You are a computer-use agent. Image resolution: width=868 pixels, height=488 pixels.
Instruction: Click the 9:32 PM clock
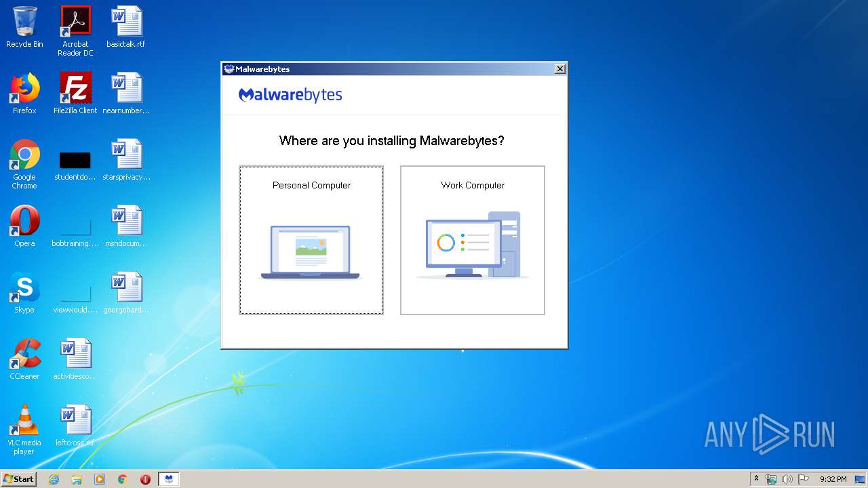833,479
